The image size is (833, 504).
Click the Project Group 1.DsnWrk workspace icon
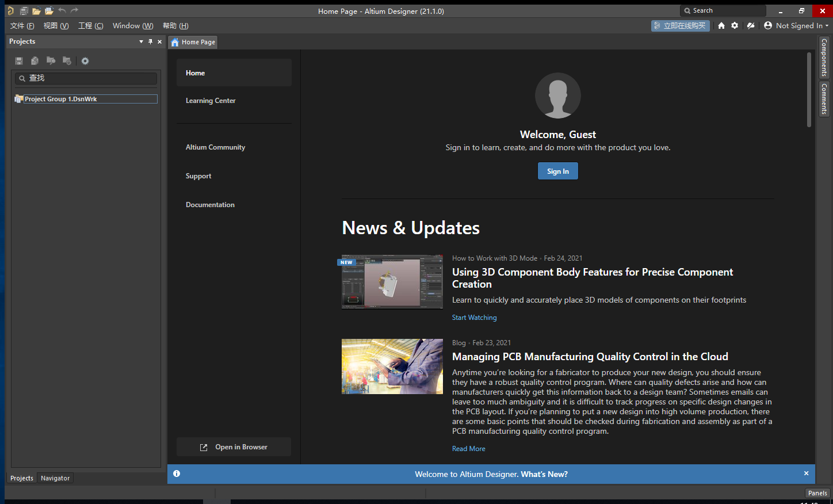tap(18, 99)
